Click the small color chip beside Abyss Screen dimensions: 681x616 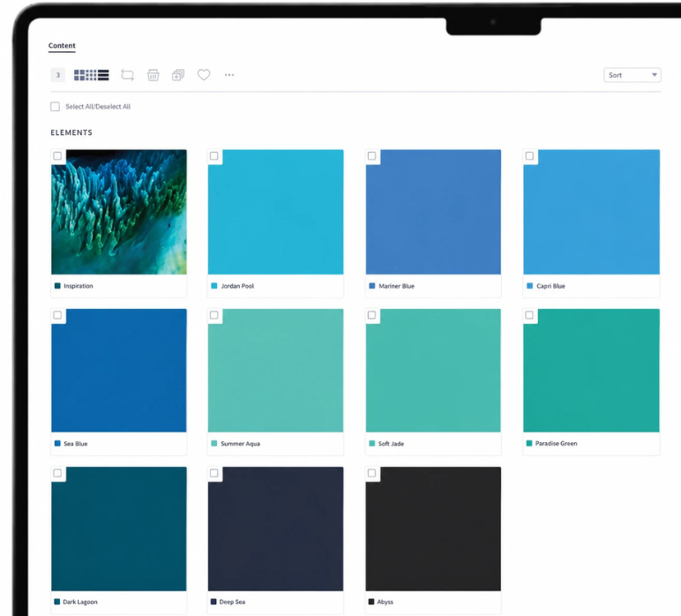(x=371, y=602)
